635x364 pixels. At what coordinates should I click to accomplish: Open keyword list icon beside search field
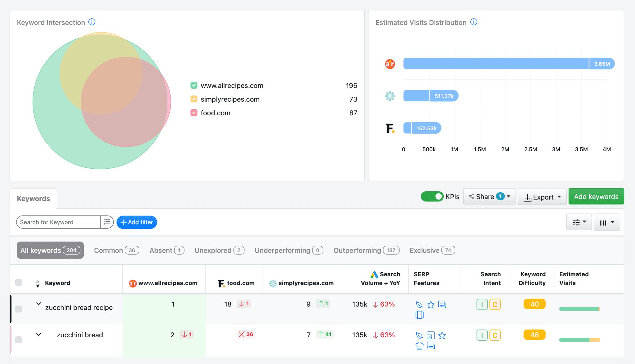click(x=107, y=222)
